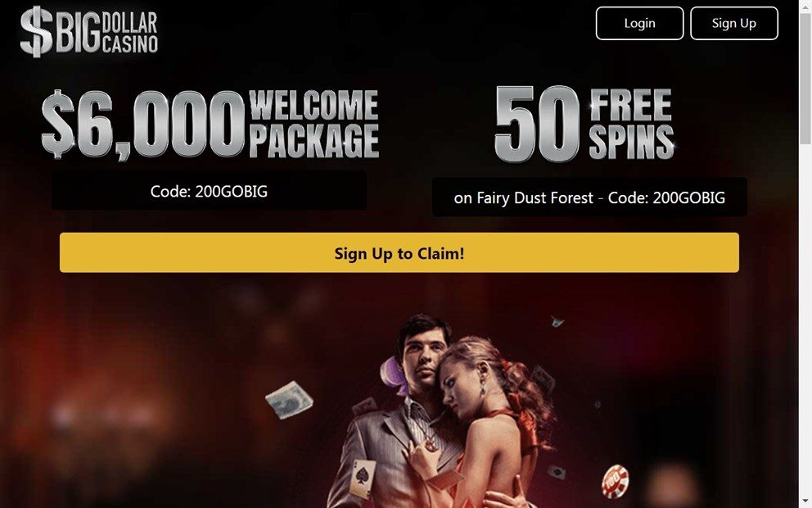Click the 50 Free Spins banner graphic
812x508 pixels.
pos(584,124)
